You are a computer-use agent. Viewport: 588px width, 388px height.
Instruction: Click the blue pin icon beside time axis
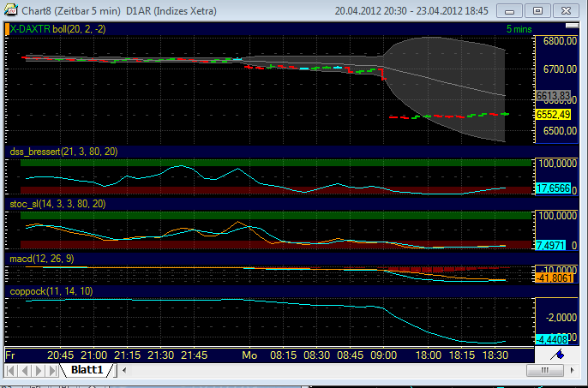[x=557, y=355]
